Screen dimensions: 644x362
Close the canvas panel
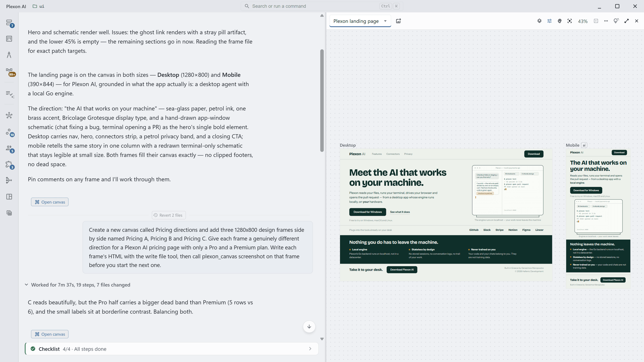[x=637, y=21]
